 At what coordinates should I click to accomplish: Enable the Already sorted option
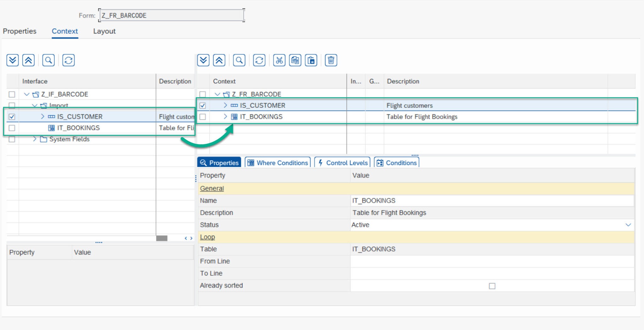tap(492, 286)
